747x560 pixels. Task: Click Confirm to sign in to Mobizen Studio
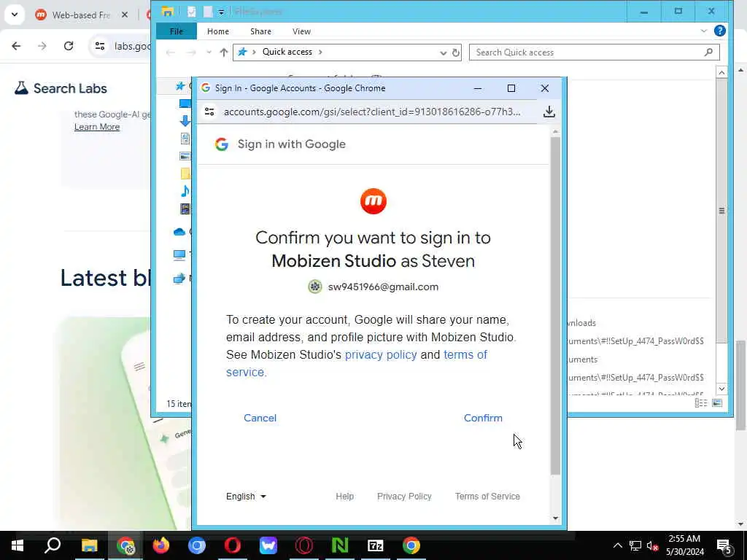click(483, 418)
